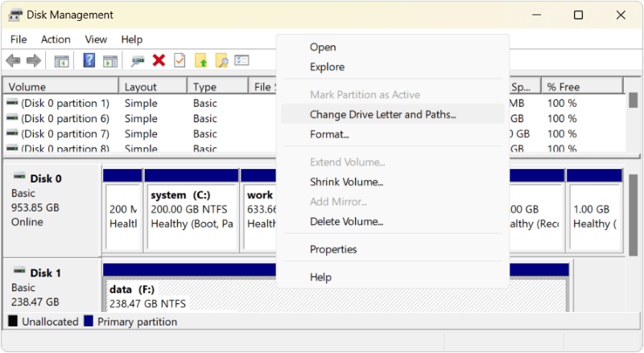Open the View menu

tap(96, 39)
